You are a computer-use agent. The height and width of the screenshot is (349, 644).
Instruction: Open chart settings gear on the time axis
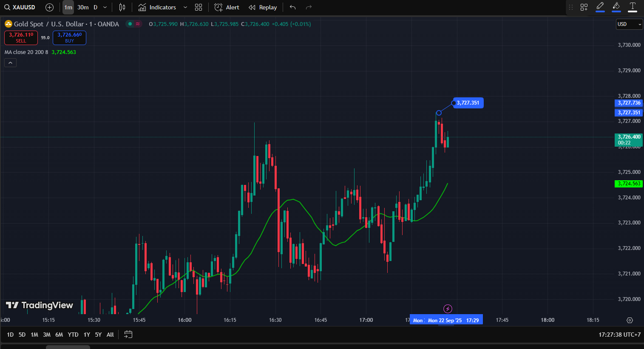click(x=630, y=320)
